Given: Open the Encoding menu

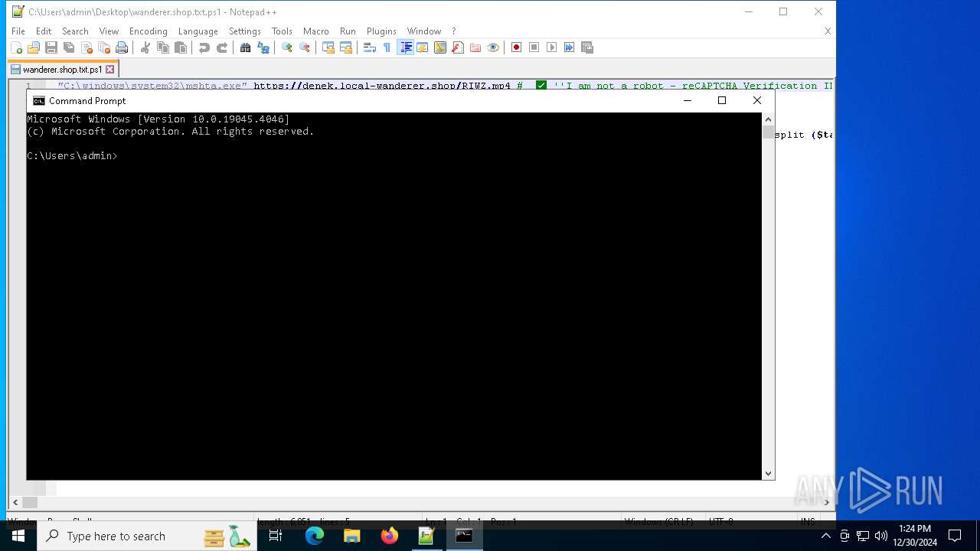Looking at the screenshot, I should (148, 31).
